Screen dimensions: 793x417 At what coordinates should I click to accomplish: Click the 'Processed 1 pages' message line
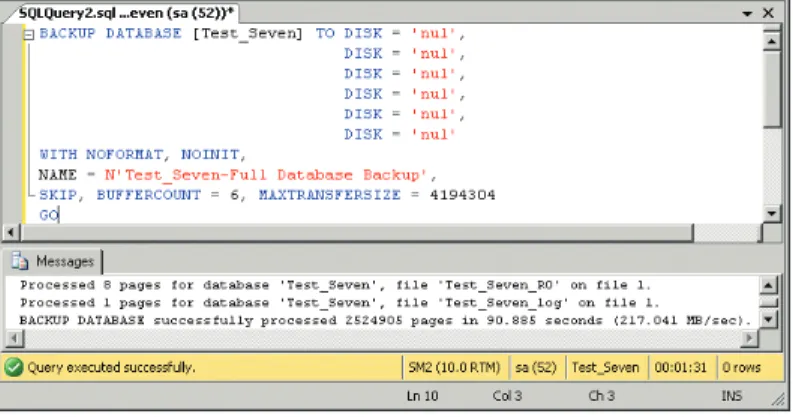[339, 303]
